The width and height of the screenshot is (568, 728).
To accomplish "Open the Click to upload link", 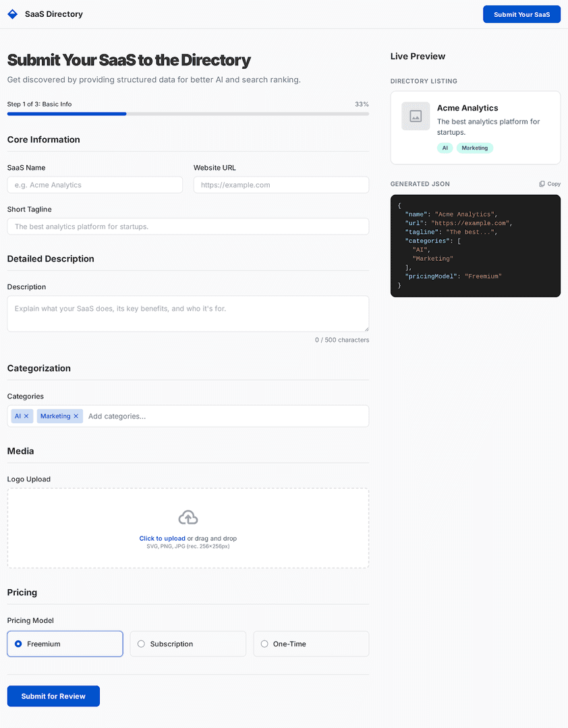I will [162, 539].
